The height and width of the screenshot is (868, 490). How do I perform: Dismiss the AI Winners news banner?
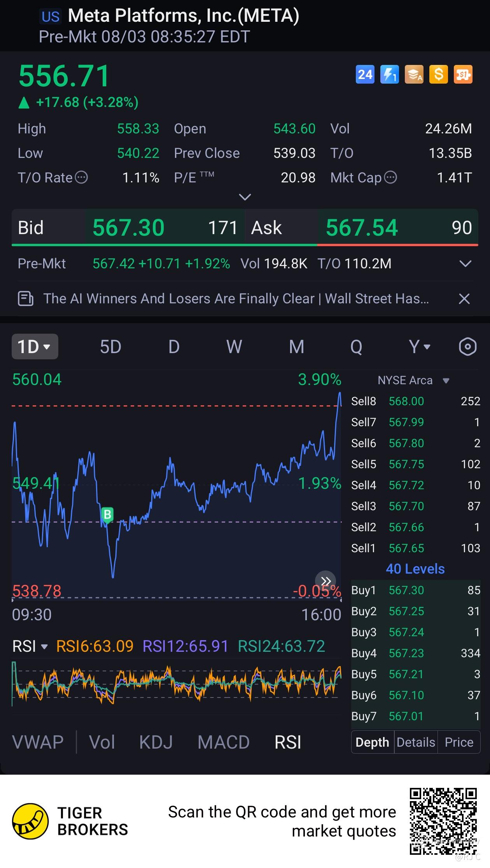464,299
